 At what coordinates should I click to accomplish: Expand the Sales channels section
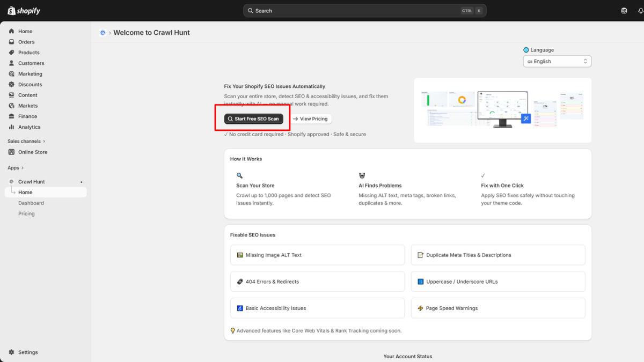point(26,141)
